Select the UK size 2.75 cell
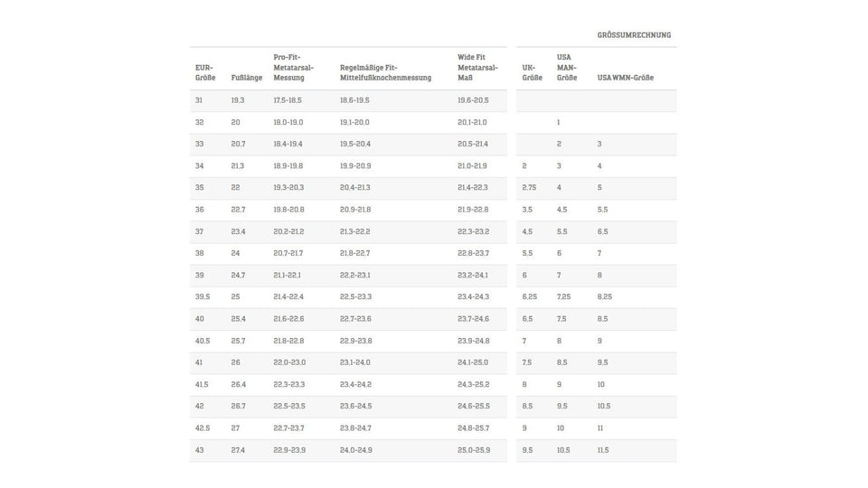 tap(530, 187)
